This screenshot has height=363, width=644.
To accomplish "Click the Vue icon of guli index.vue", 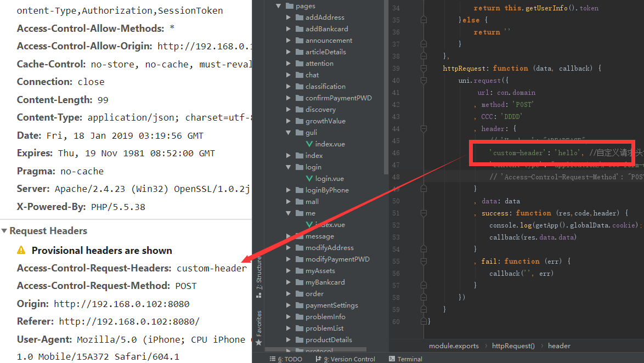I will [309, 144].
